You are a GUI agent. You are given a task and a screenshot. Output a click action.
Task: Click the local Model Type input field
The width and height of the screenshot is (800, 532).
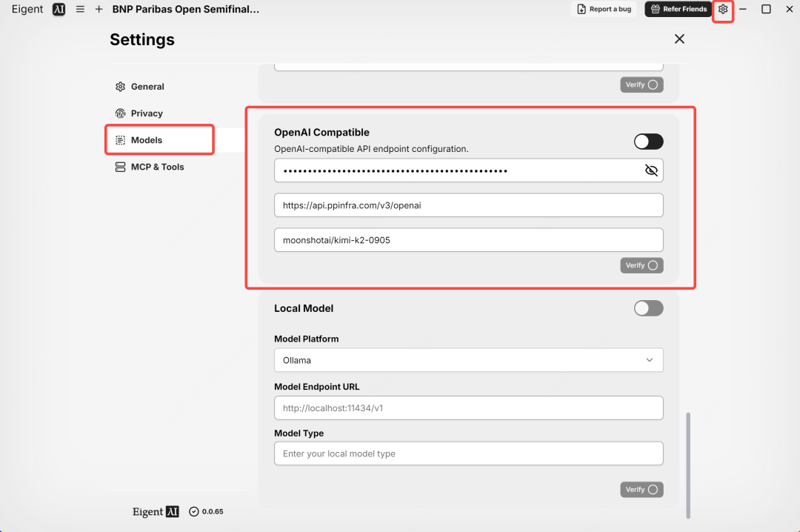coord(468,453)
